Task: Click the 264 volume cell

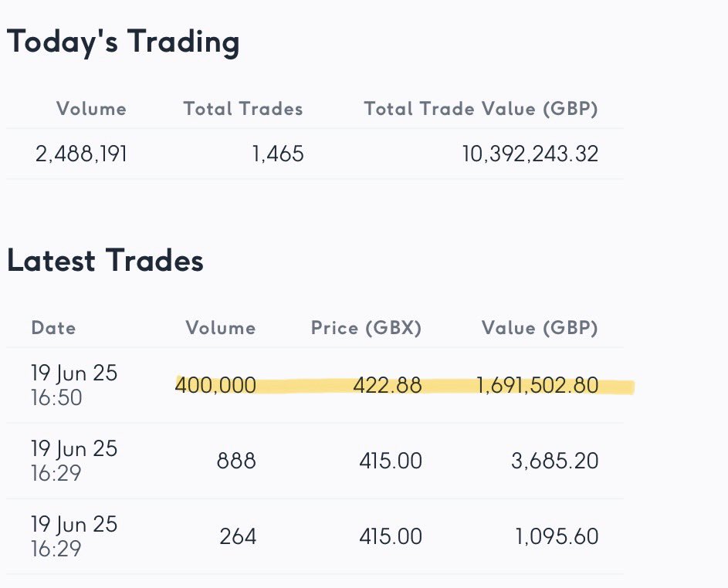Action: click(238, 536)
